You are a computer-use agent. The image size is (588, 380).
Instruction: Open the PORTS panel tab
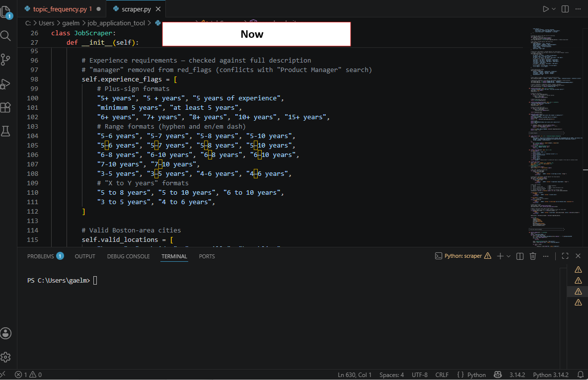tap(207, 256)
